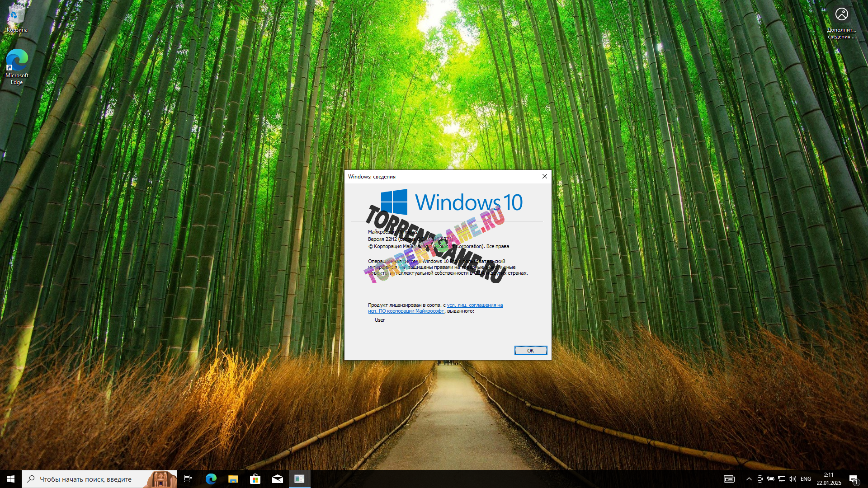Open the News and interests widget
Screen dimensions: 868x488
(x=729, y=479)
